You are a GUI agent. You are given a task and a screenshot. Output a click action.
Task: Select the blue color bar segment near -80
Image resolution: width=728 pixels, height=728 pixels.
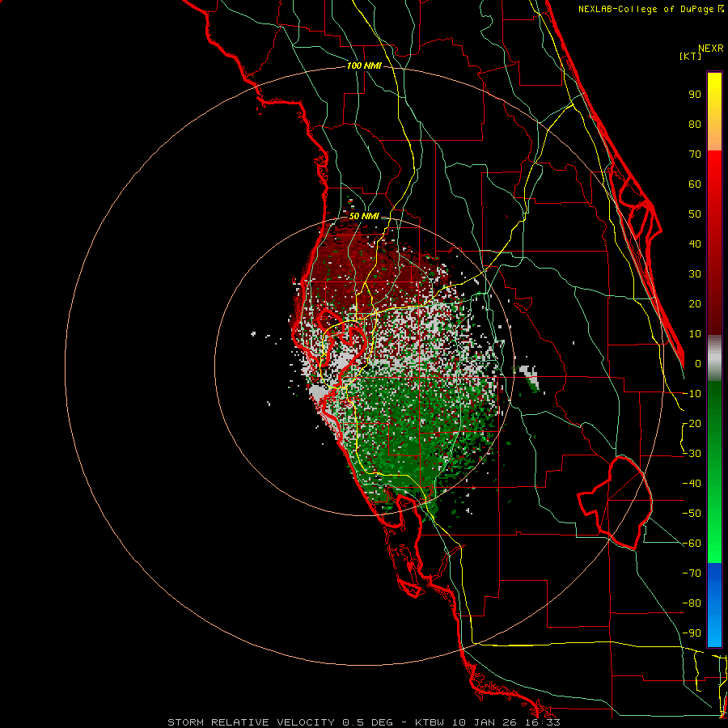(714, 603)
